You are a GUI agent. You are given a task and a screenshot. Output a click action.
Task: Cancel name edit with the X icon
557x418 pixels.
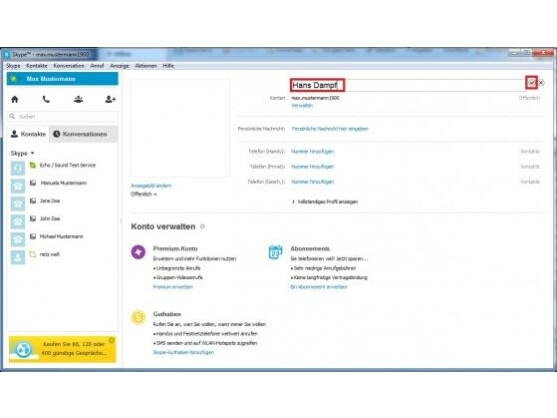click(541, 83)
